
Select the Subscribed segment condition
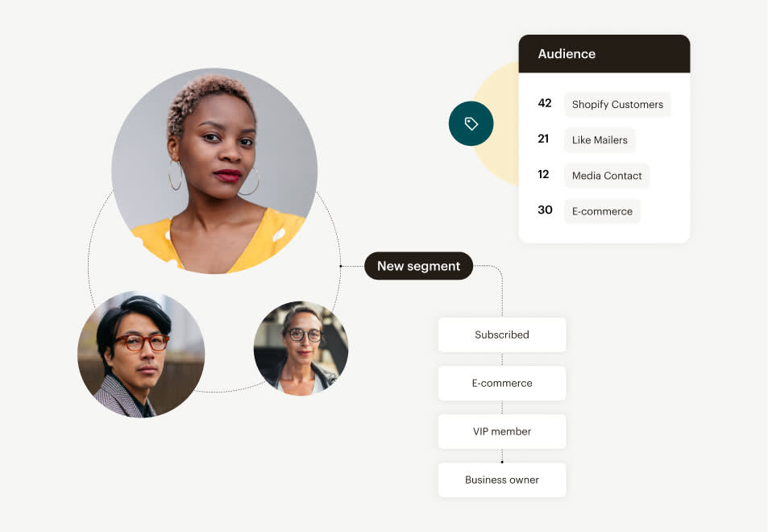(x=502, y=335)
